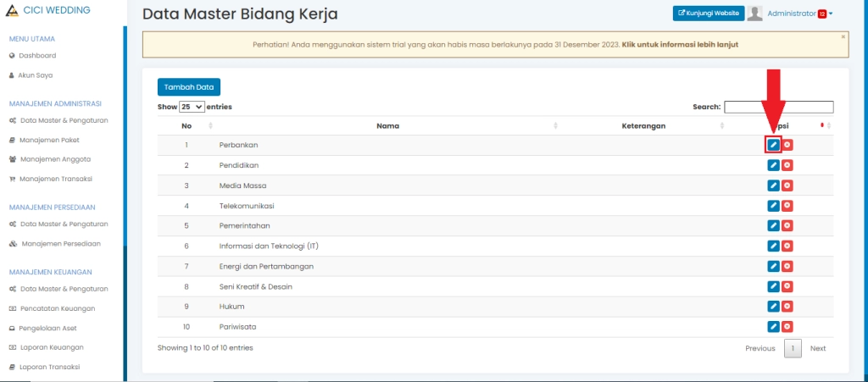Click the sidebar vertical scrollbar
This screenshot has height=382, width=868.
click(125, 203)
